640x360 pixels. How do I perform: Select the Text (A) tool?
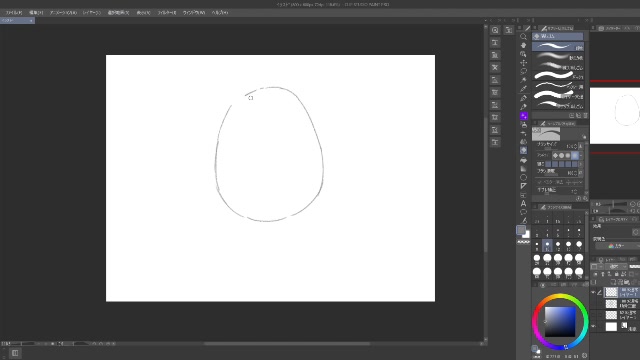[x=523, y=203]
